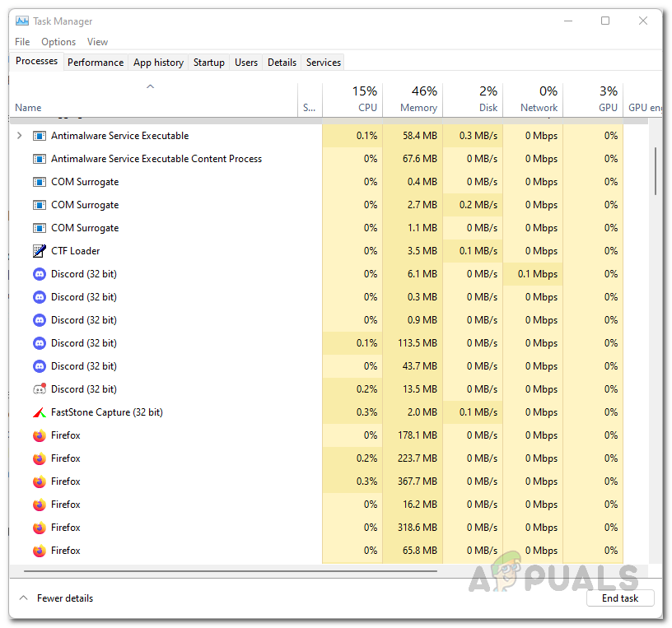The image size is (672, 628).
Task: Toggle sort direction arrow above Name column
Action: 150,86
